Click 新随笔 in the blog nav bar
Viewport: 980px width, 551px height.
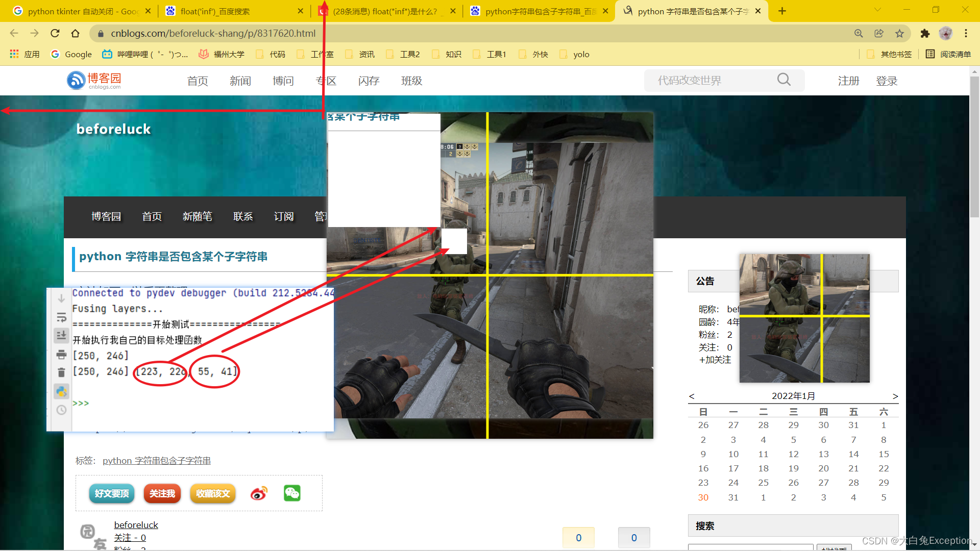point(198,216)
